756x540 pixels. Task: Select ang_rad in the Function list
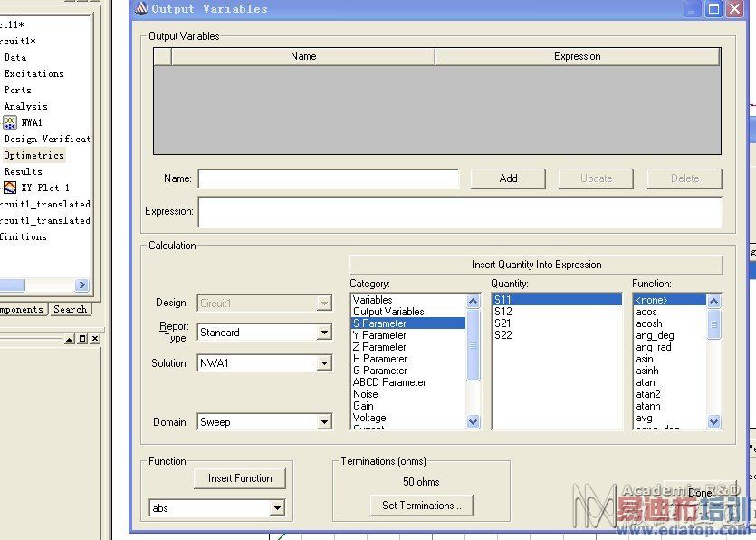[x=669, y=347]
